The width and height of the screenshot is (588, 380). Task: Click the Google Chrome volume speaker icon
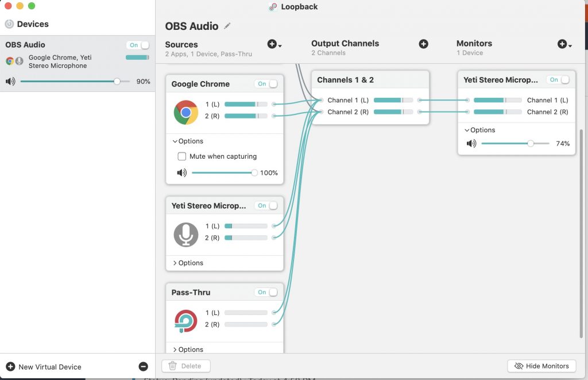click(182, 172)
